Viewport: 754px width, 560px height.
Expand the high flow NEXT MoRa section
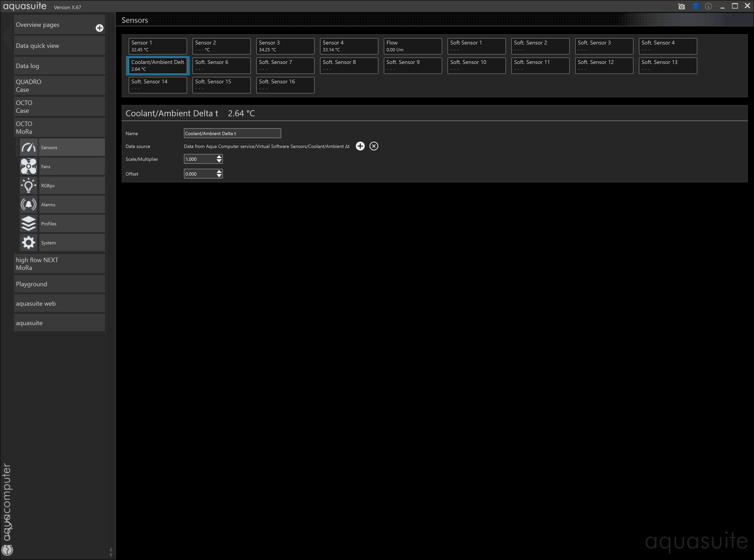tap(59, 264)
